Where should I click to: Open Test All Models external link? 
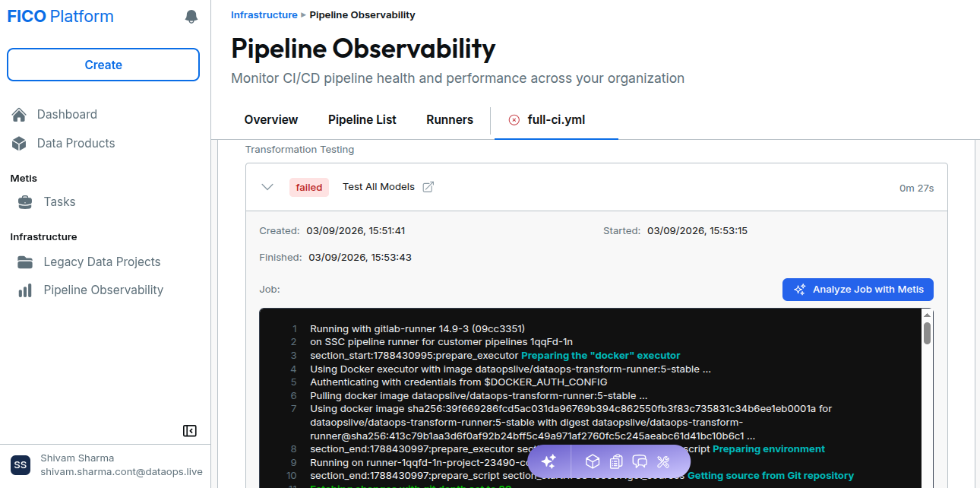(428, 187)
